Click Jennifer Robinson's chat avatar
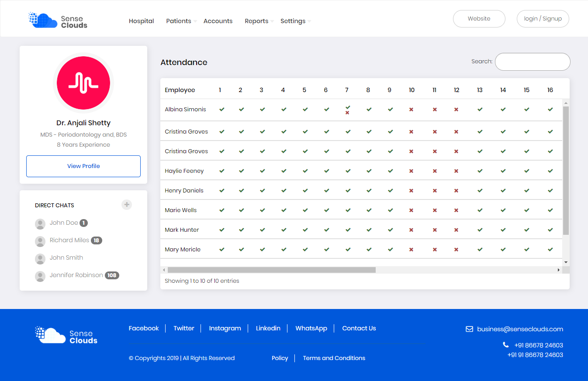Screen dimensions: 588x381 click(x=40, y=276)
